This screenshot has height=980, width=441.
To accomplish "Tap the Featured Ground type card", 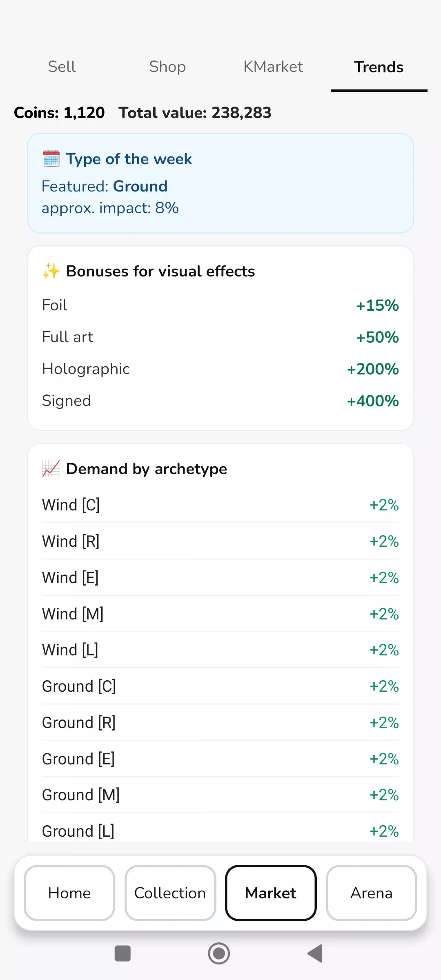I will click(220, 183).
